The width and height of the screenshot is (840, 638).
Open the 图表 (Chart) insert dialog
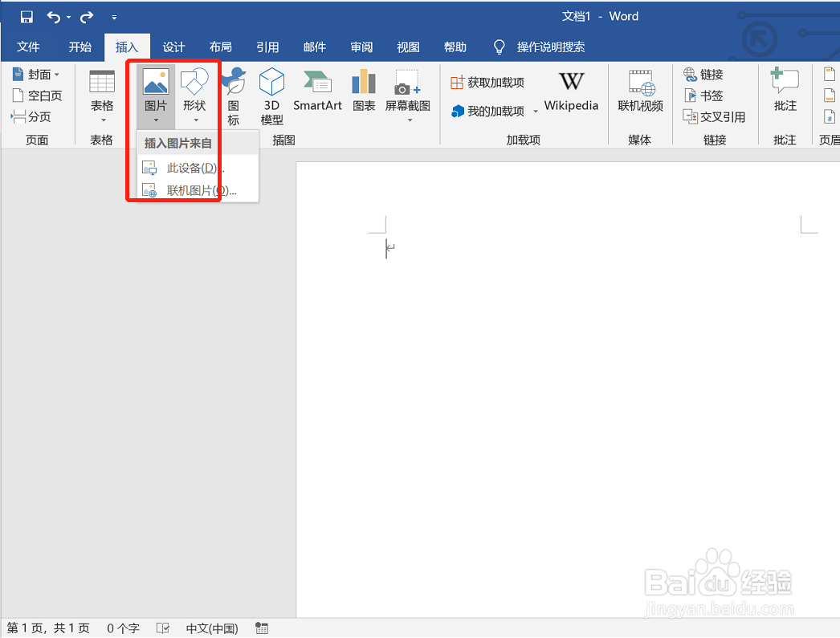(x=364, y=91)
